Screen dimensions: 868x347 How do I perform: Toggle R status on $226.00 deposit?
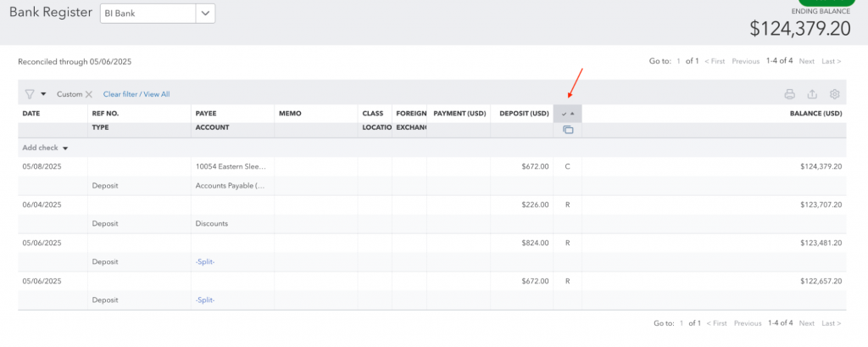[x=567, y=204]
